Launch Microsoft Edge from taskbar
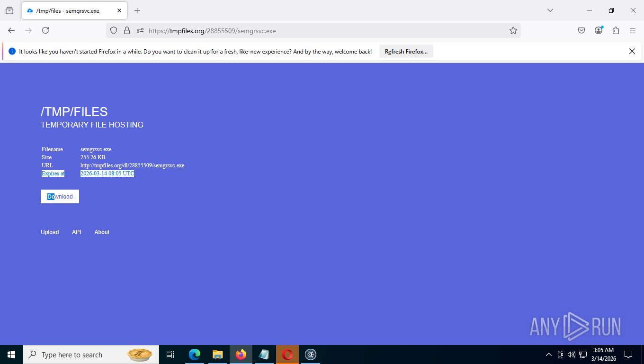This screenshot has height=364, width=644. click(195, 355)
